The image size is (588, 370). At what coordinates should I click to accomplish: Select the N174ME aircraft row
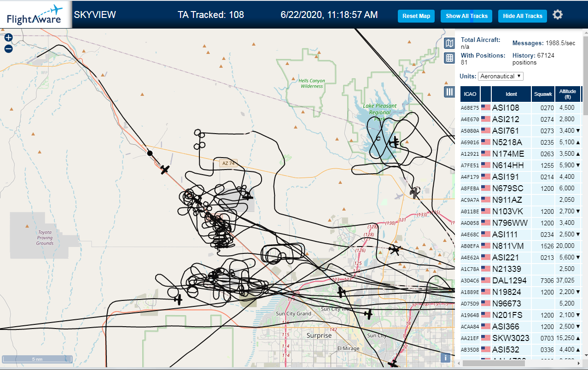click(x=521, y=154)
